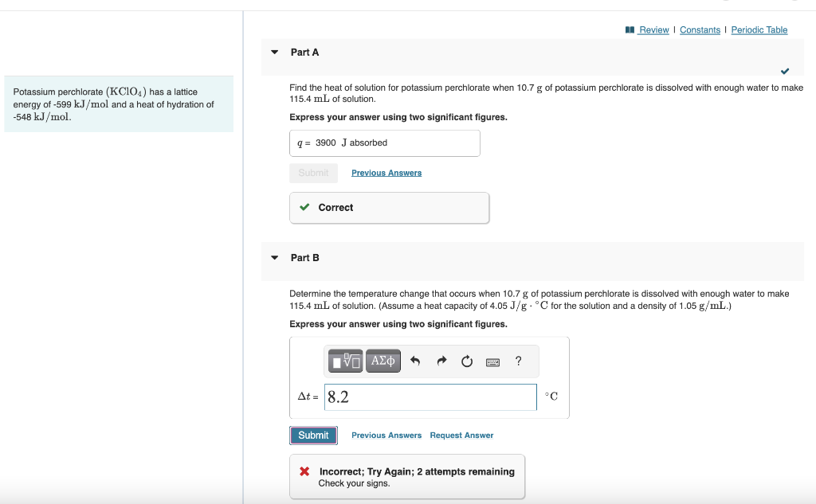Viewport: 816px width, 504px height.
Task: Open the math templates toolbar icon
Action: click(344, 361)
